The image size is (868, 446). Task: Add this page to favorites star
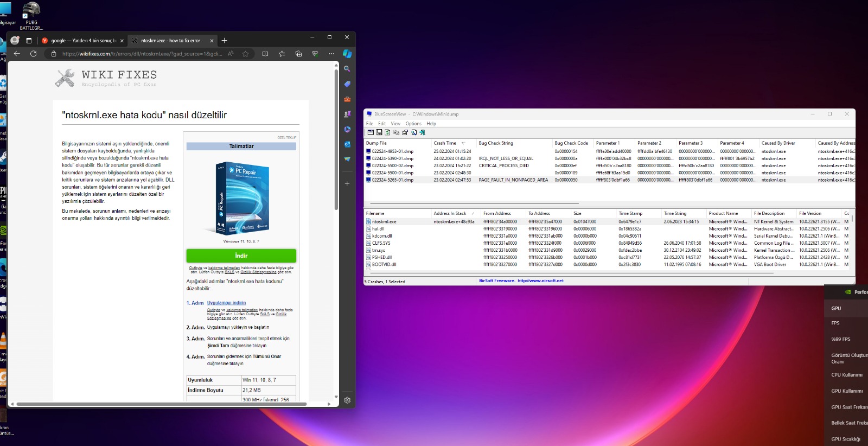(245, 54)
